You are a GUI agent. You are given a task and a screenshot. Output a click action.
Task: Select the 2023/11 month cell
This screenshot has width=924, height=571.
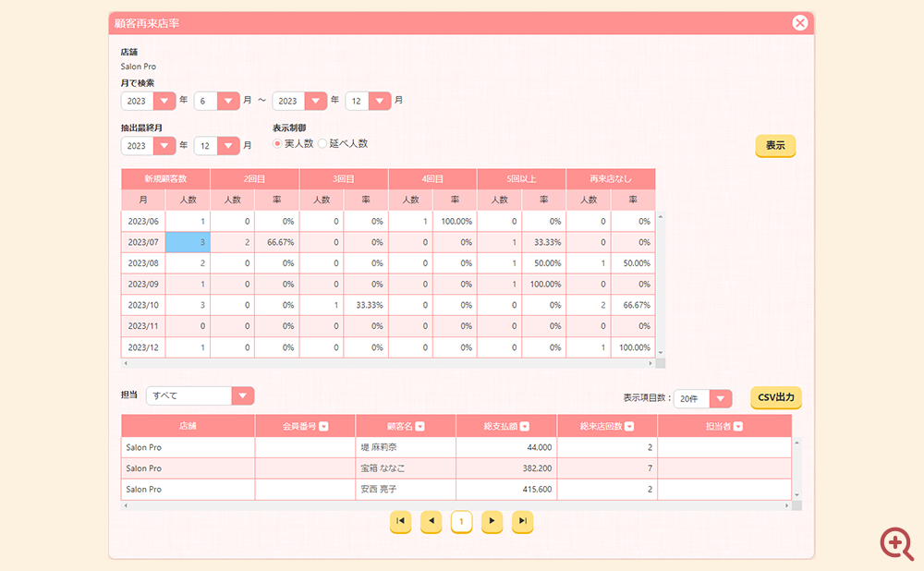(143, 326)
